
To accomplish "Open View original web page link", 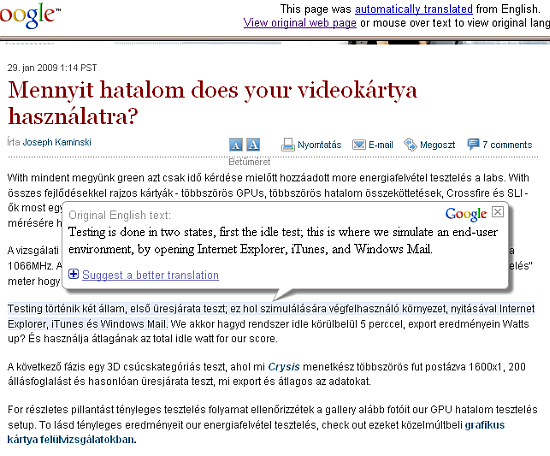I will [300, 23].
